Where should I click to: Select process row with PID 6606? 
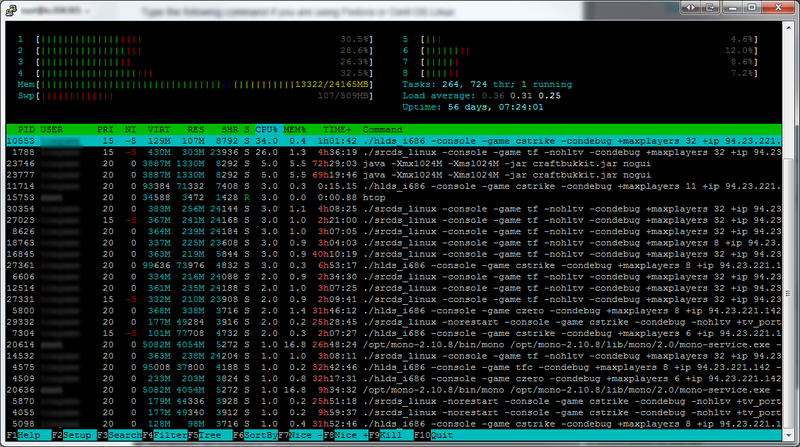(394, 277)
